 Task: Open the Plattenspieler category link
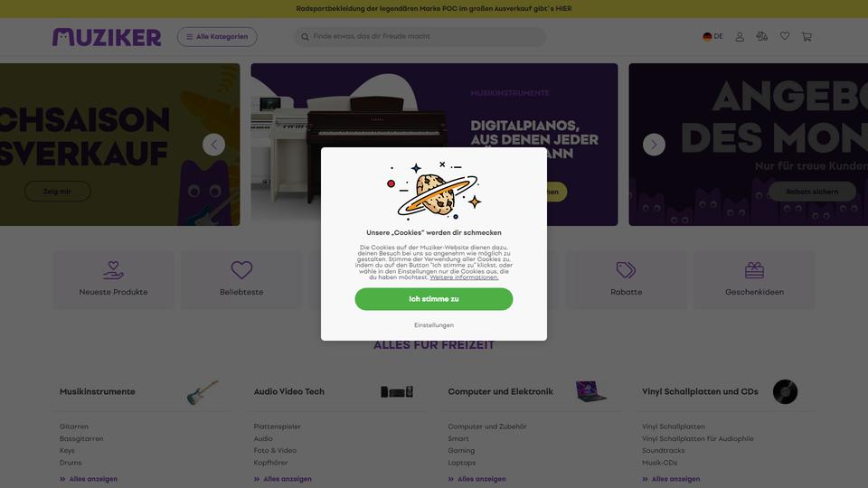pyautogui.click(x=278, y=427)
